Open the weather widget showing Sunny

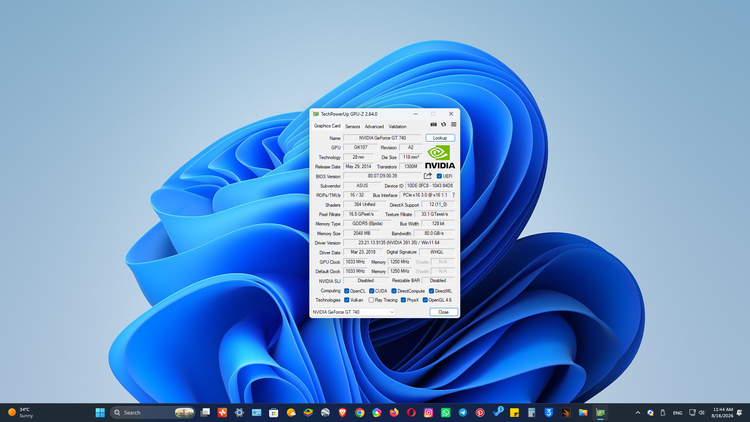point(20,412)
